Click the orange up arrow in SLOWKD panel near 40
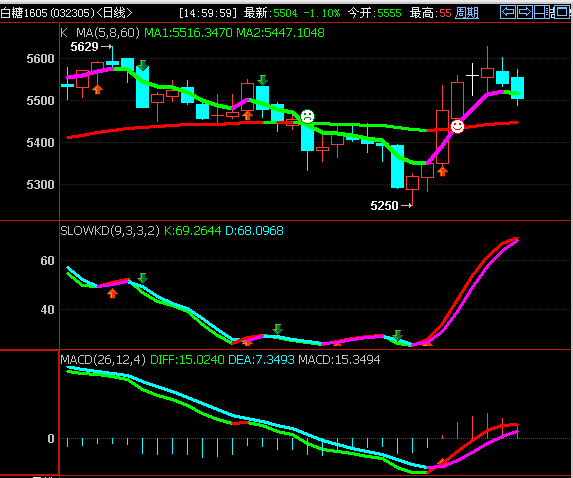573x478 pixels. (x=113, y=293)
